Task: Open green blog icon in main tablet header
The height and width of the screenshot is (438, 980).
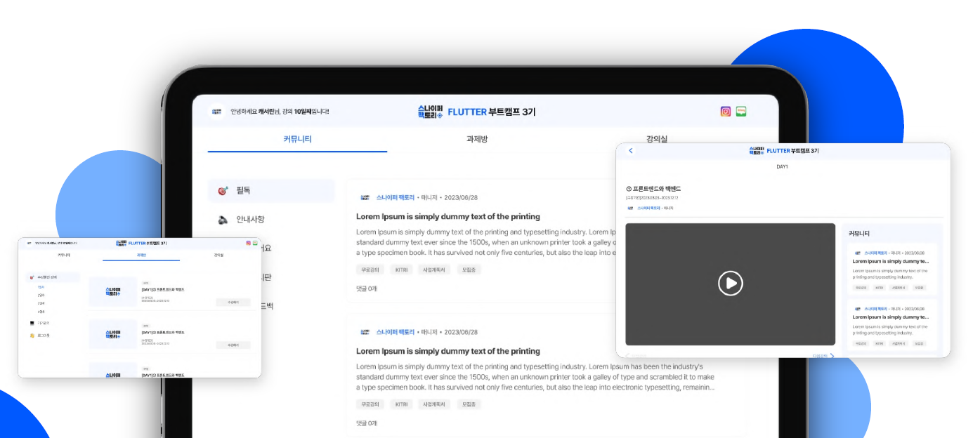Action: 741,112
